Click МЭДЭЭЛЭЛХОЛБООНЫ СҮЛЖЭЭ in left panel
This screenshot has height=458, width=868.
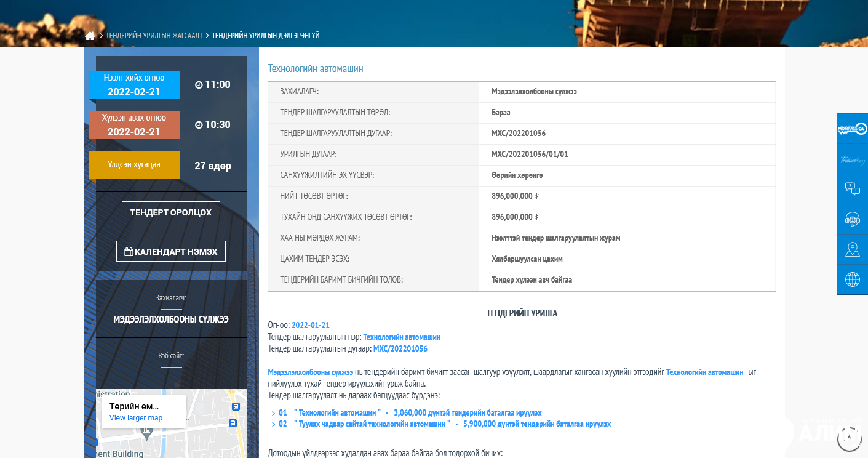click(171, 319)
